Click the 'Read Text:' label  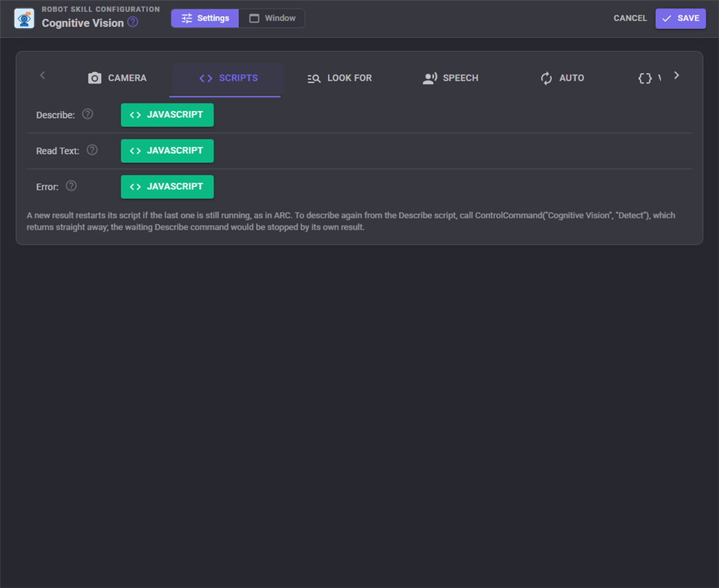58,151
